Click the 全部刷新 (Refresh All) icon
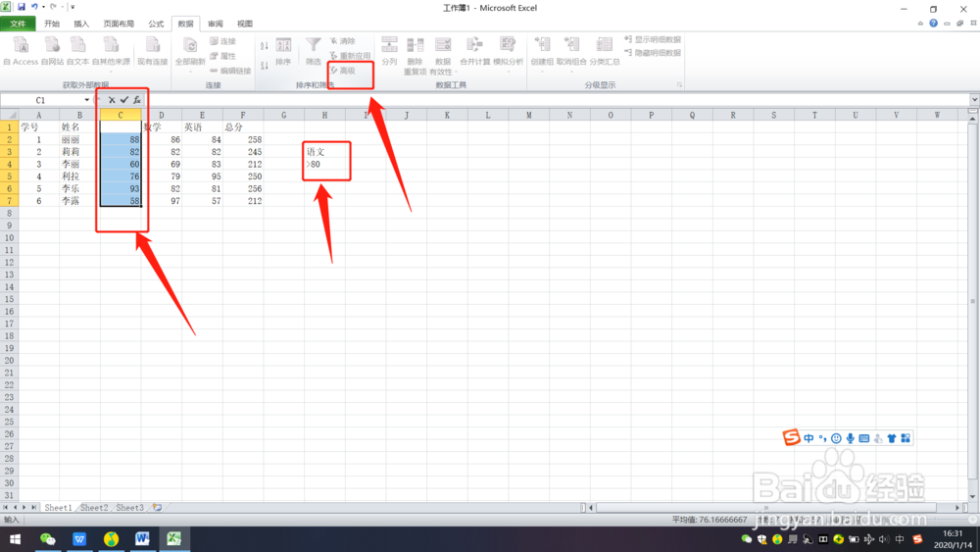Screen dimensions: 980x552 coord(190,53)
